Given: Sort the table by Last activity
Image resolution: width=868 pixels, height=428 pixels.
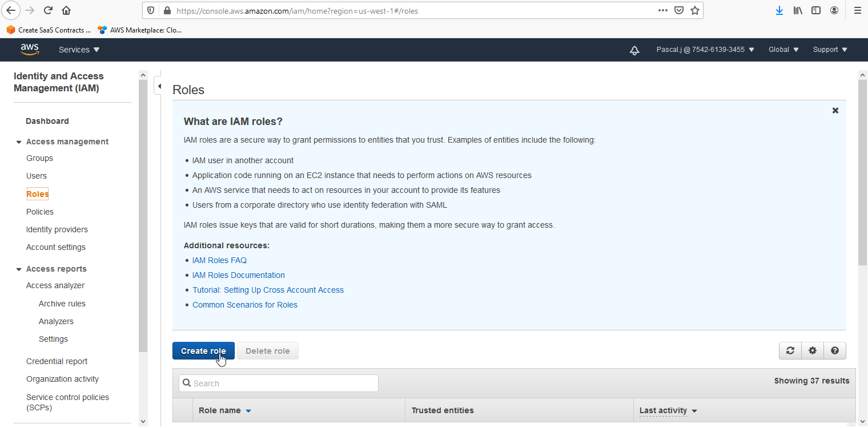Looking at the screenshot, I should tap(668, 410).
